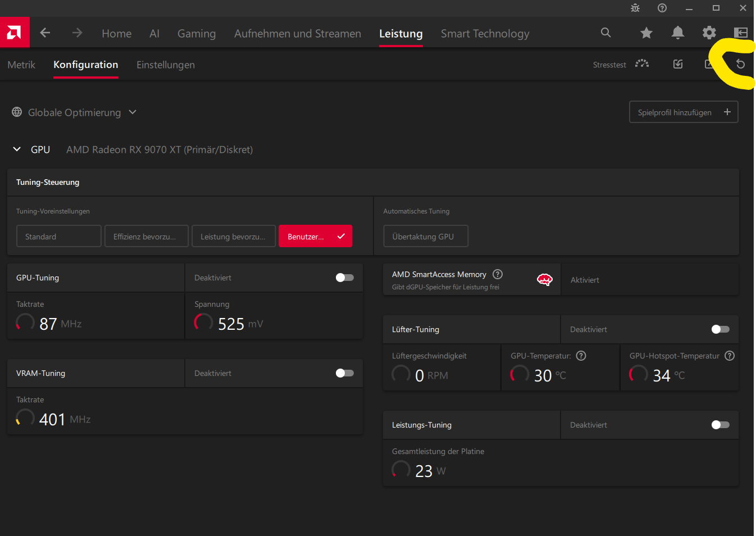Go back with the left arrow
Screen dimensions: 756x536
[x=45, y=33]
